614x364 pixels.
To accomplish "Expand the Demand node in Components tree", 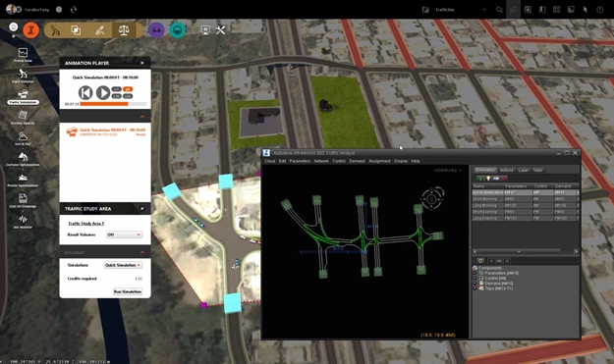I will tap(474, 284).
